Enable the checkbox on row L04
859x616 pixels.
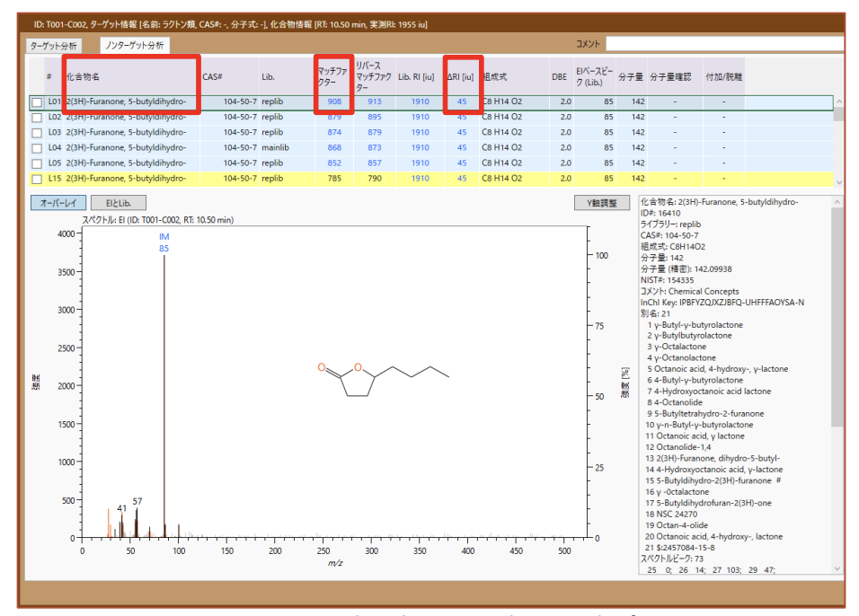pos(37,148)
